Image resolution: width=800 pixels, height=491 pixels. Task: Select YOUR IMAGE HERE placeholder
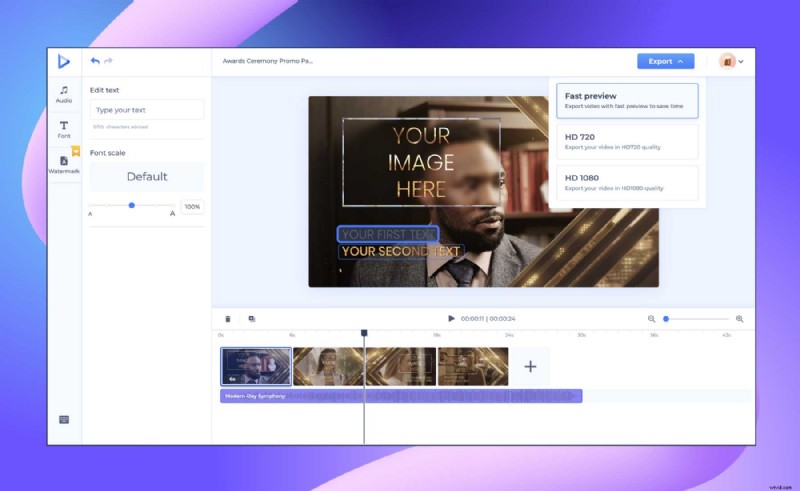[421, 162]
